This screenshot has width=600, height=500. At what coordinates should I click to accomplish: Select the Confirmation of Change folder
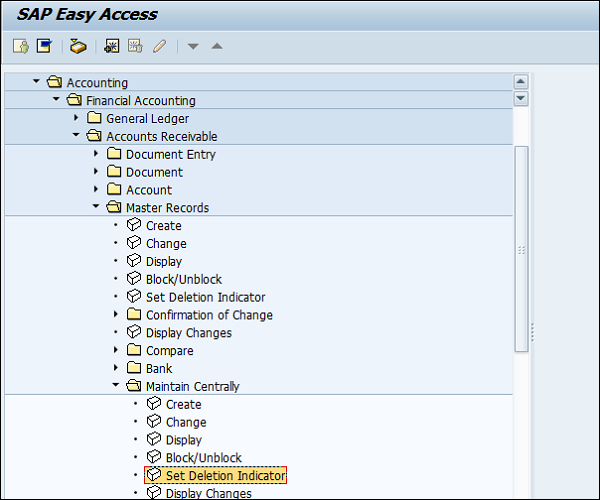[x=208, y=315]
